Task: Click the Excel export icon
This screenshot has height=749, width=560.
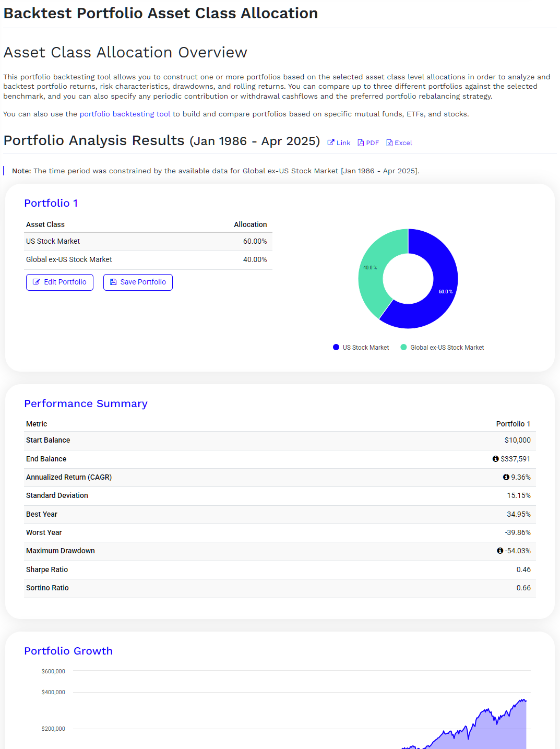Action: (389, 143)
